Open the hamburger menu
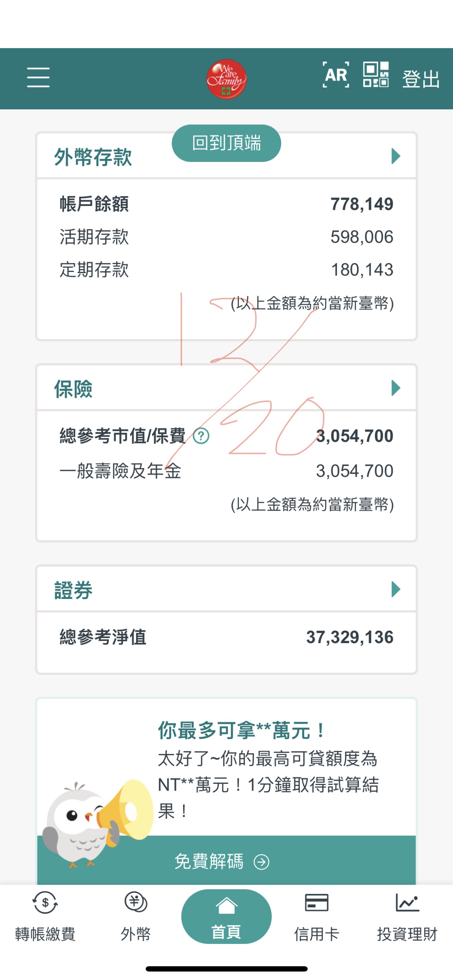The width and height of the screenshot is (453, 980). pyautogui.click(x=38, y=78)
